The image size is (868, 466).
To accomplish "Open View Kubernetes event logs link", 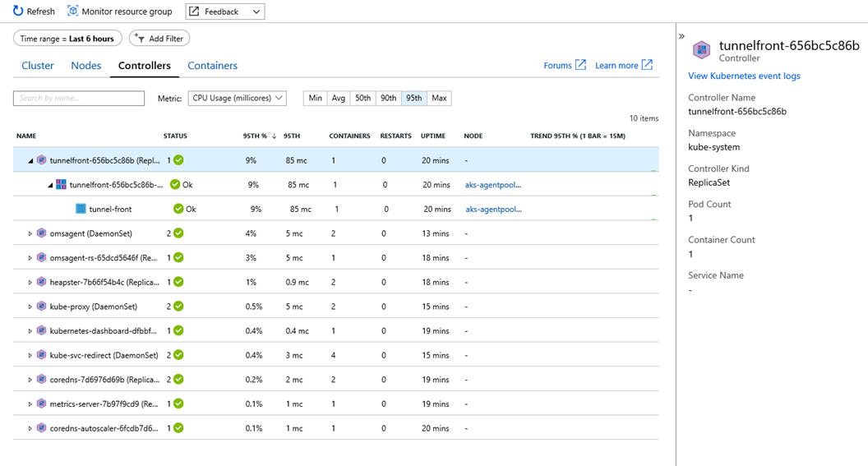I will pyautogui.click(x=744, y=76).
